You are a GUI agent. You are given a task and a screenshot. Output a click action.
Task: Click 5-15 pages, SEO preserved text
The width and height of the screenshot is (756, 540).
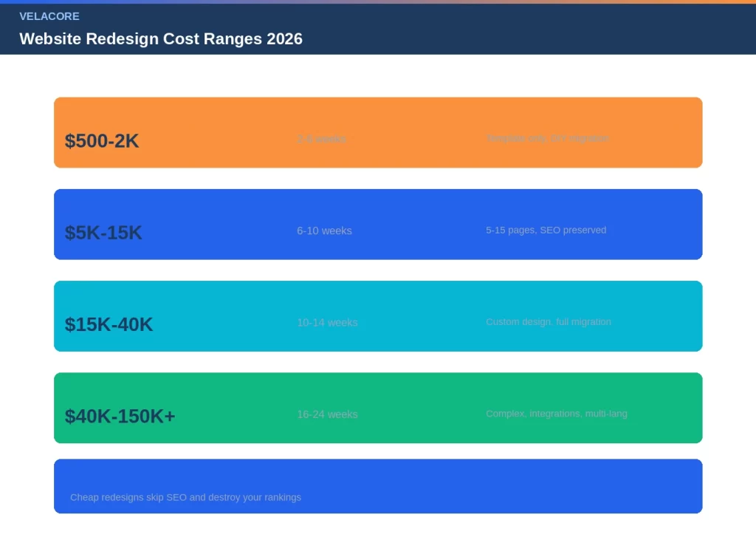point(546,230)
